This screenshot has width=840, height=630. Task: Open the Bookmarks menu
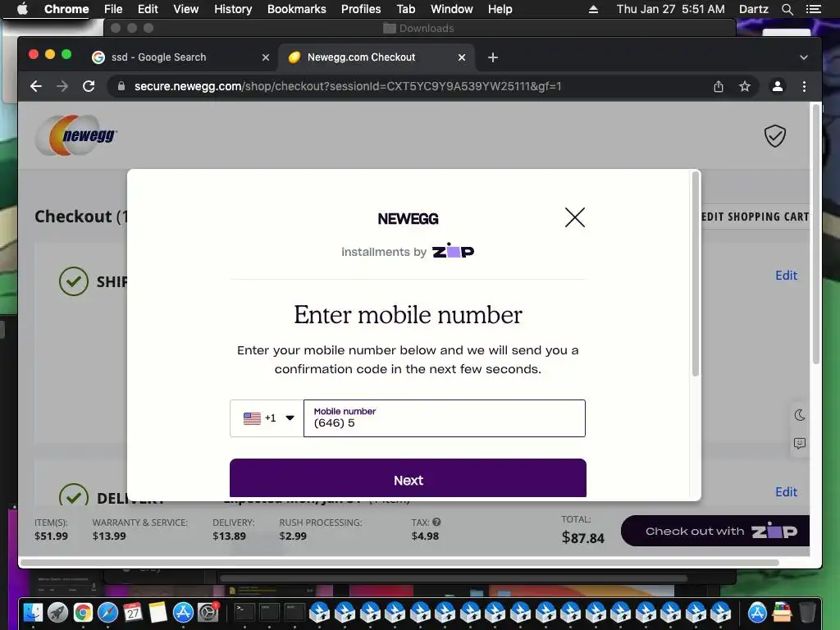[297, 9]
